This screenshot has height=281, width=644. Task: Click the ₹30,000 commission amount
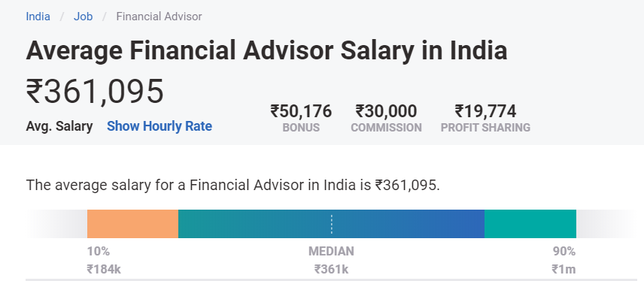(x=386, y=111)
